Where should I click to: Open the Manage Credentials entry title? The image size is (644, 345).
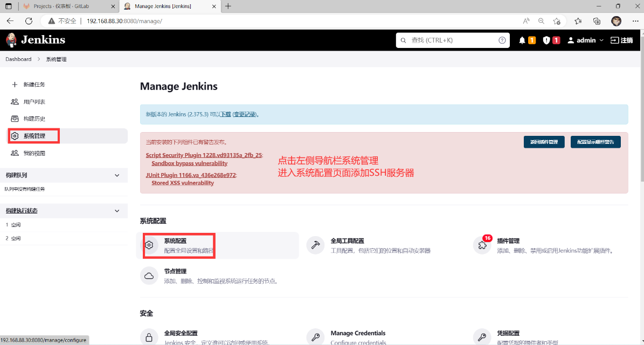click(x=358, y=333)
